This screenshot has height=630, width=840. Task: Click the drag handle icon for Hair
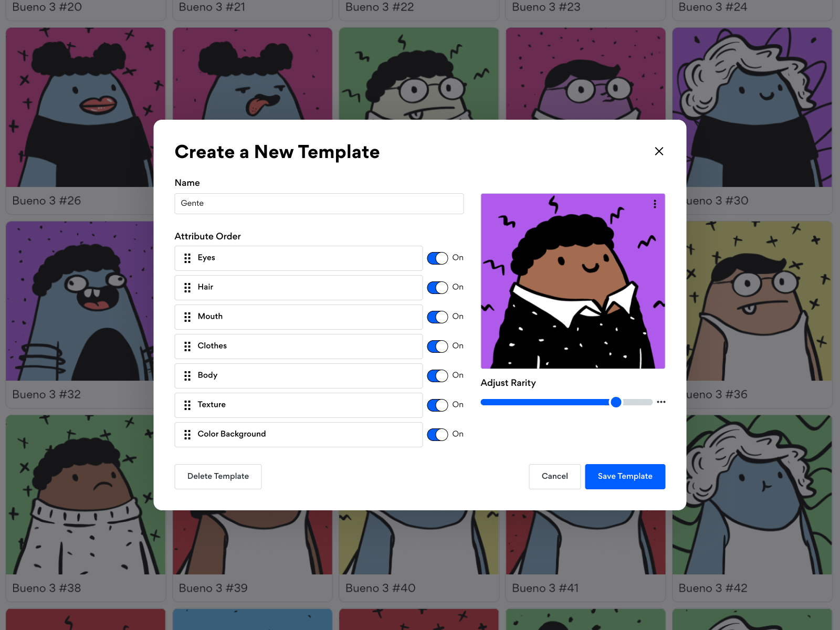click(187, 288)
